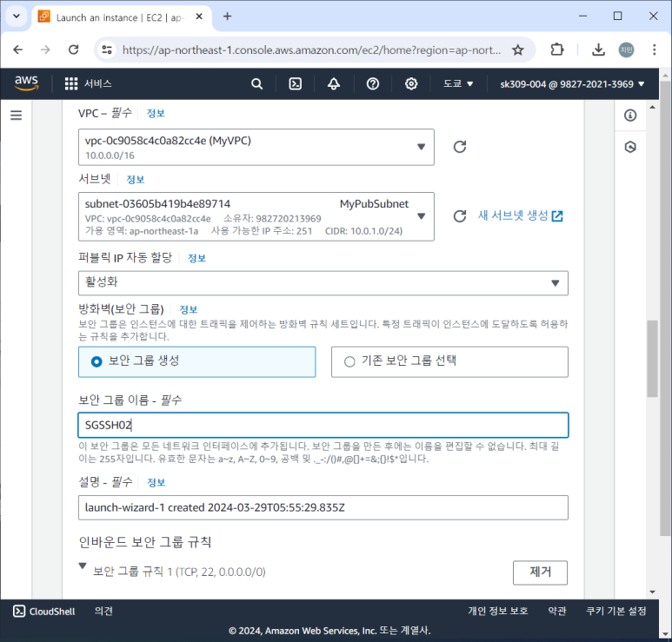Open the 약관 link
672x642 pixels.
click(x=557, y=611)
